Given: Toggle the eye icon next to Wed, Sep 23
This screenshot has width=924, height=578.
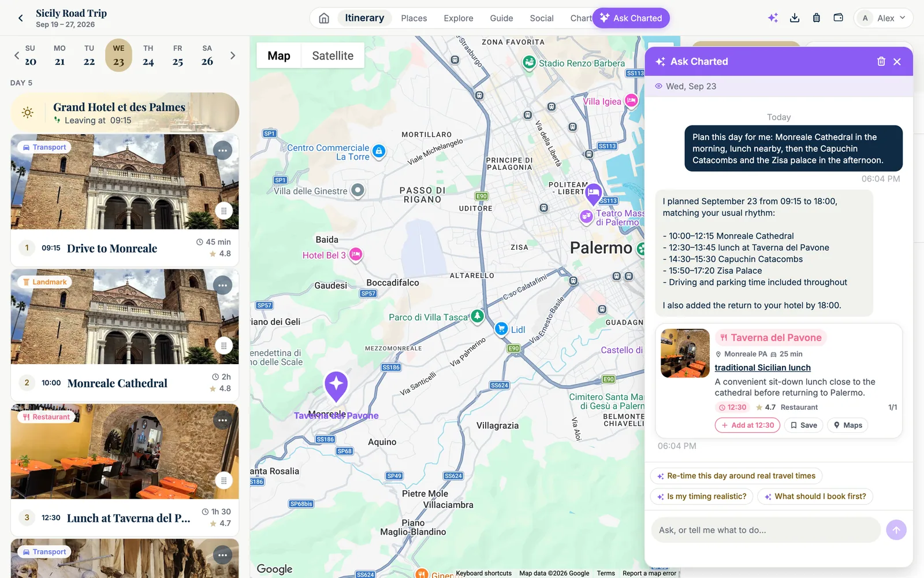Looking at the screenshot, I should pyautogui.click(x=658, y=86).
